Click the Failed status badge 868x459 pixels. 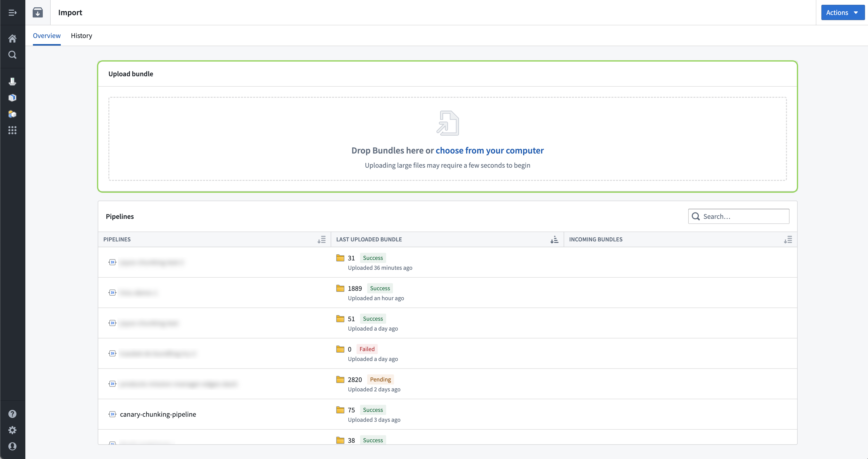367,349
